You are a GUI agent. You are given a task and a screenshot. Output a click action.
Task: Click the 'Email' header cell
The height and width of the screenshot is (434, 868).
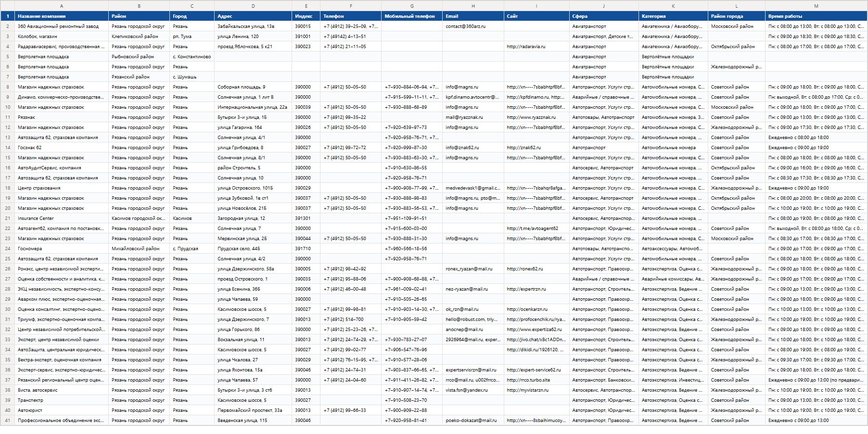(473, 16)
